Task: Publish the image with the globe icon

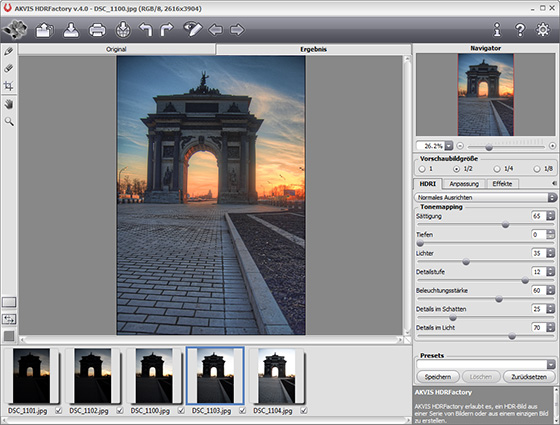Action: pyautogui.click(x=123, y=30)
